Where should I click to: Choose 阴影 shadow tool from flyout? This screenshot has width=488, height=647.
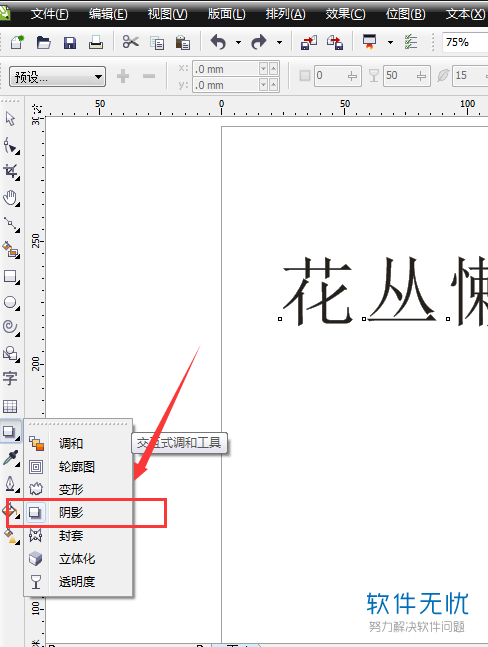78,513
